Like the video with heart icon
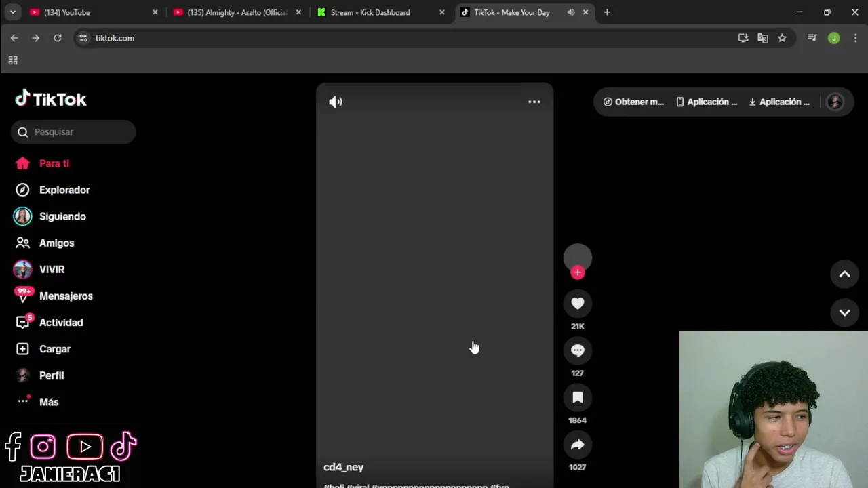 tap(578, 304)
